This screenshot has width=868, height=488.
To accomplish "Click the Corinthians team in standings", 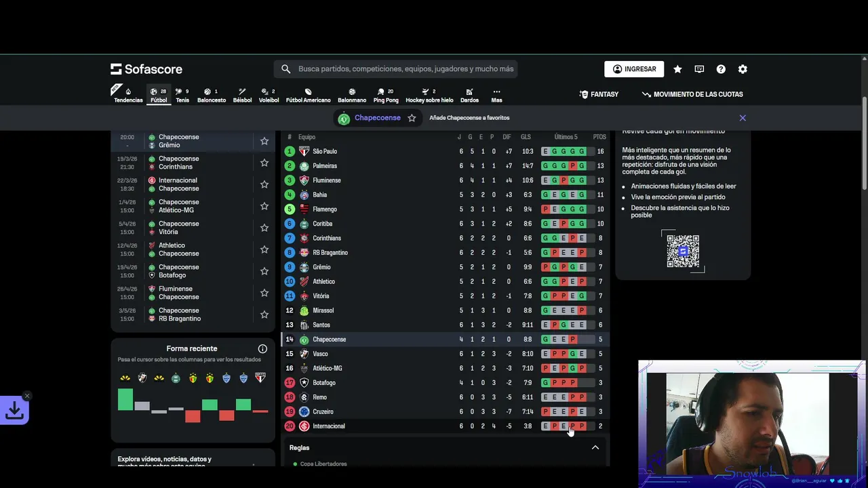I will [326, 239].
